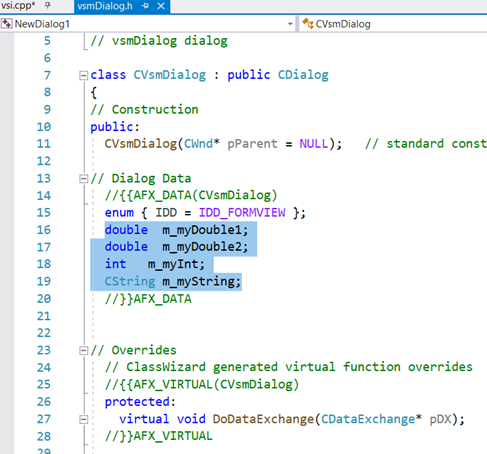Image resolution: width=487 pixels, height=454 pixels.
Task: Select the vsmDialog.h tab
Action: click(x=105, y=6)
